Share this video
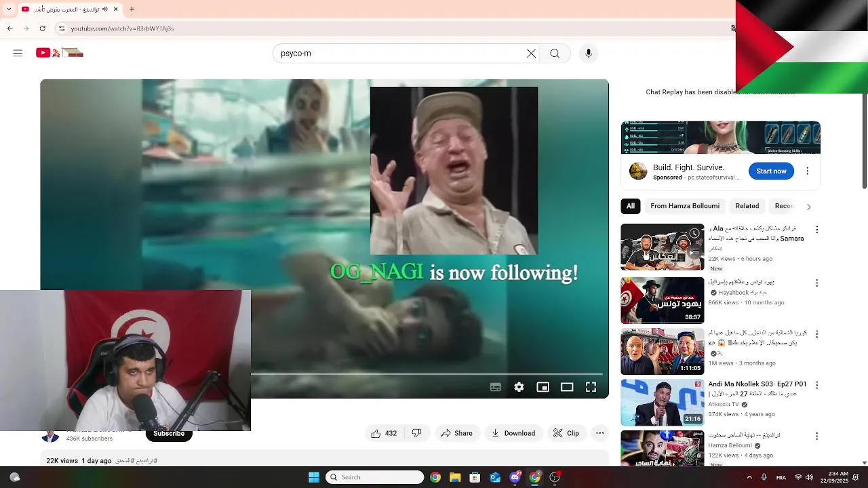The height and width of the screenshot is (488, 868). click(x=456, y=433)
